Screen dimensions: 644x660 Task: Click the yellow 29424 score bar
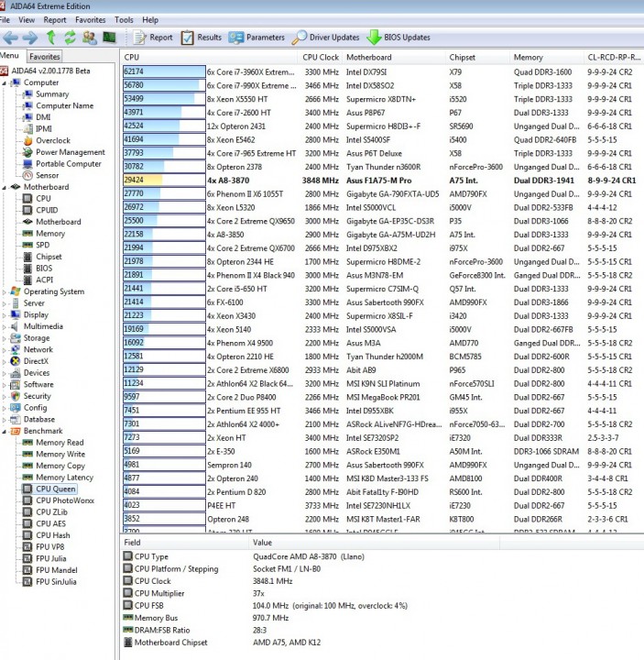pyautogui.click(x=164, y=181)
